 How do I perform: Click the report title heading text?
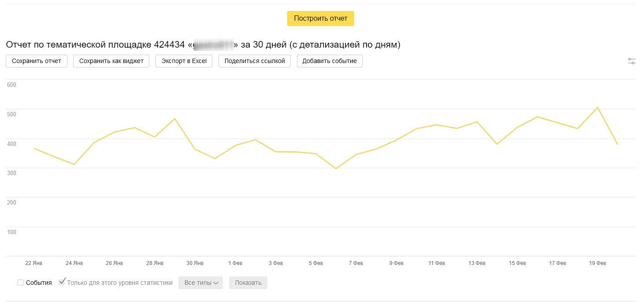pos(203,45)
